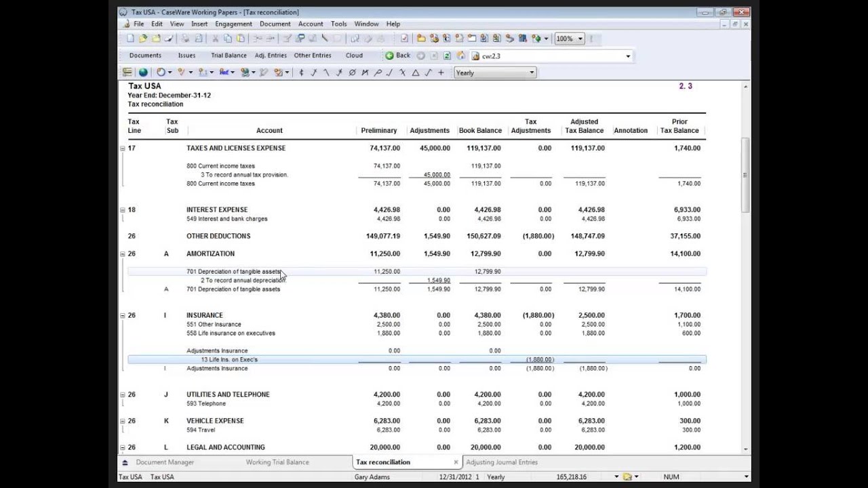Viewport: 868px width, 488px height.
Task: Open the File menu
Action: [x=138, y=24]
